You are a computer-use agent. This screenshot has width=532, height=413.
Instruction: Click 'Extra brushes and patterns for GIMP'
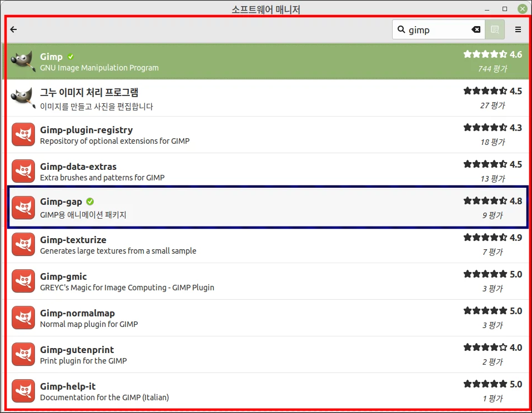pyautogui.click(x=102, y=178)
